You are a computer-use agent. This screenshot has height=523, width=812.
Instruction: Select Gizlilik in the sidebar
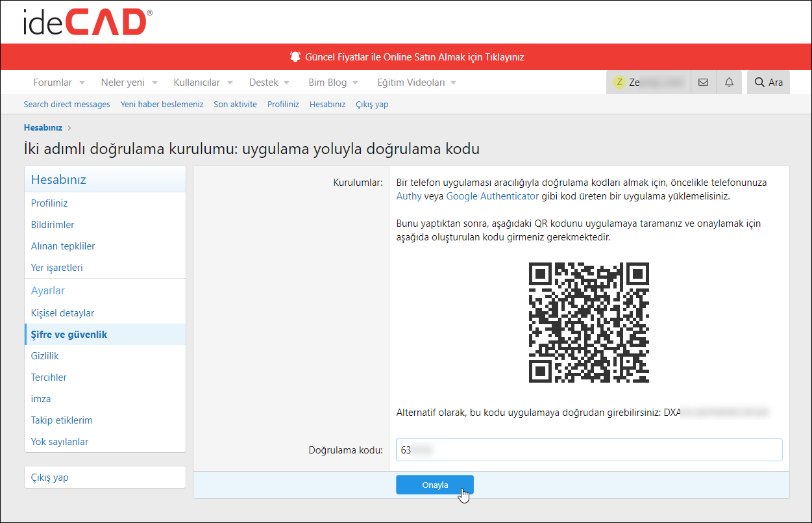click(x=105, y=356)
